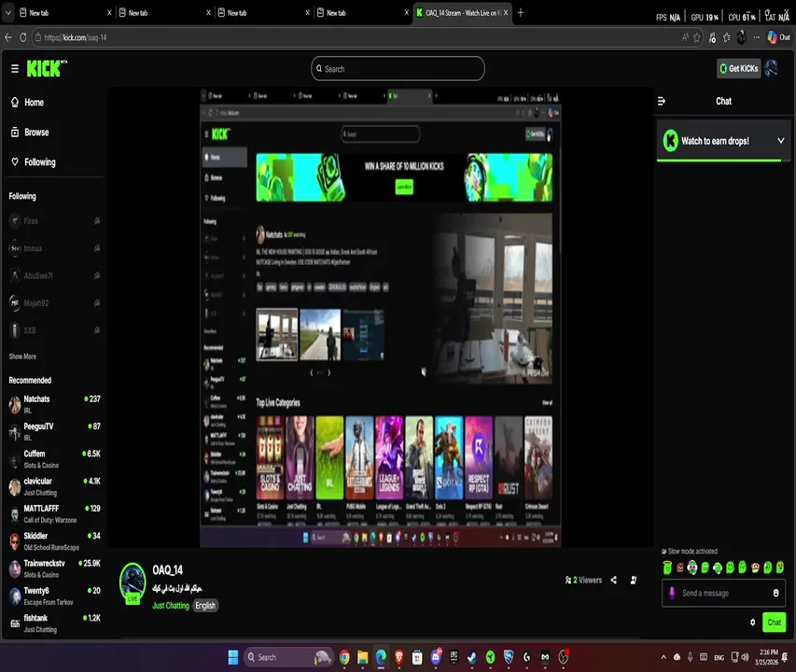
Task: Open browser settings and more ellipsis menu
Action: tap(757, 37)
